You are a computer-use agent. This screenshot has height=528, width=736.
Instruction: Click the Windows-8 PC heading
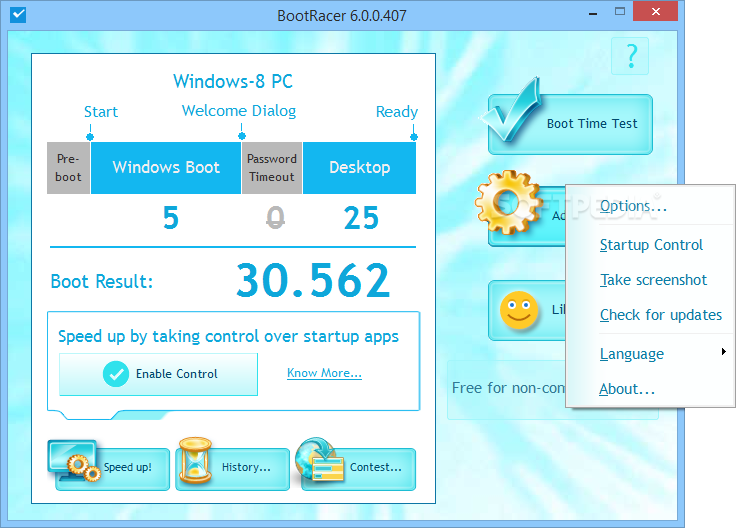[233, 81]
